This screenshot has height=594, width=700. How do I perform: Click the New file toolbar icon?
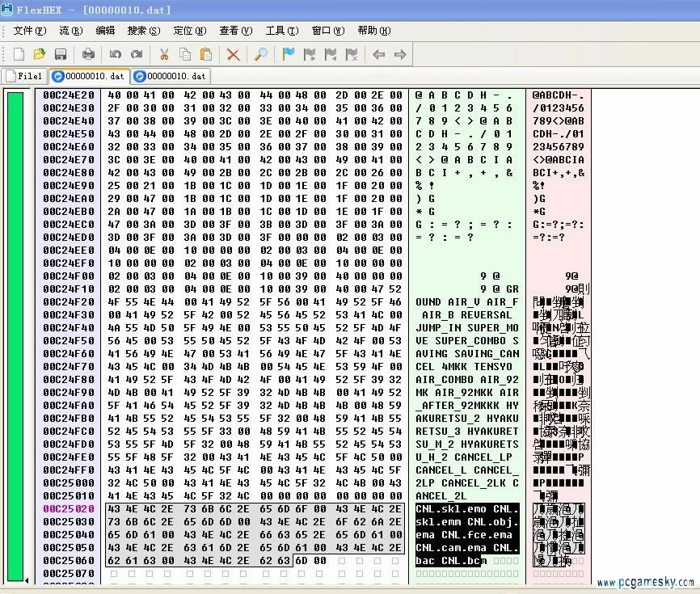(x=19, y=54)
